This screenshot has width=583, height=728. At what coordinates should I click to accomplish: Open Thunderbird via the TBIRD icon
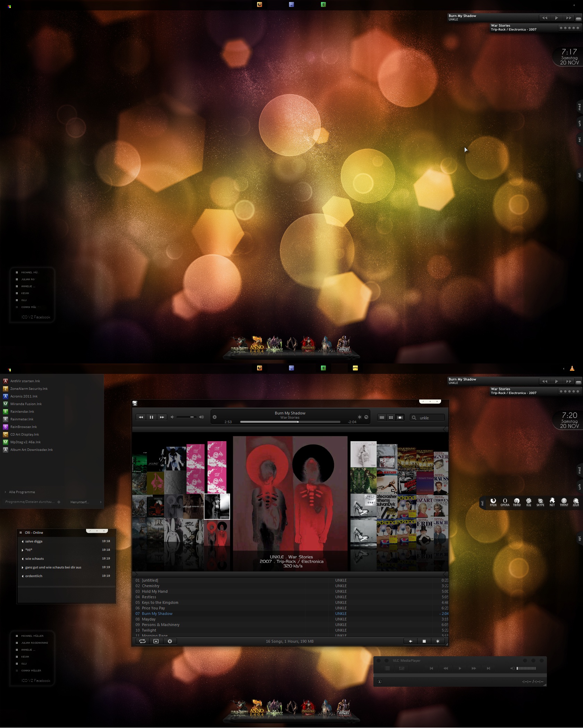click(x=517, y=502)
